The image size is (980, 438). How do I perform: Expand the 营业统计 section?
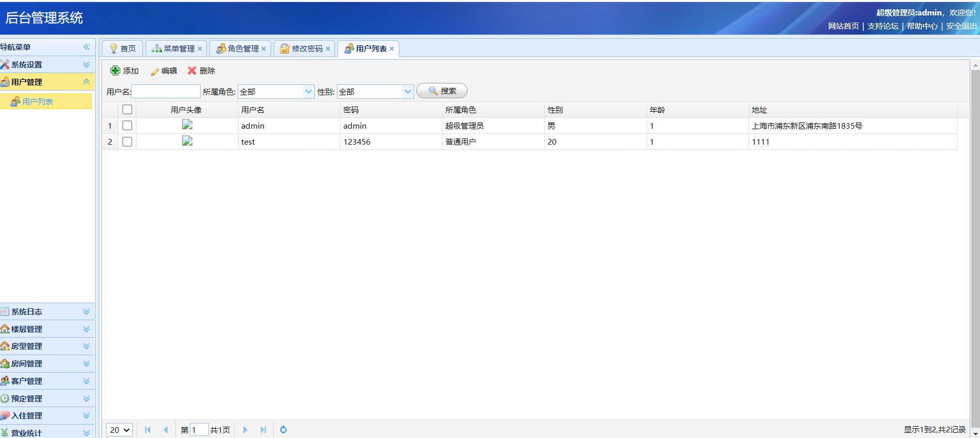point(86,433)
